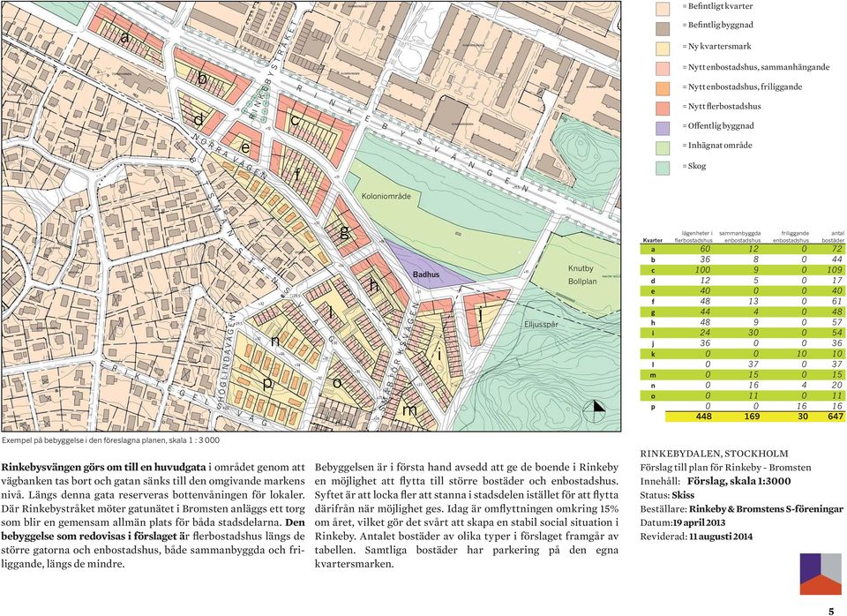The height and width of the screenshot is (616, 847).
Task: Click the 'friliggande enbostadshus' column header
Action: pos(791,237)
